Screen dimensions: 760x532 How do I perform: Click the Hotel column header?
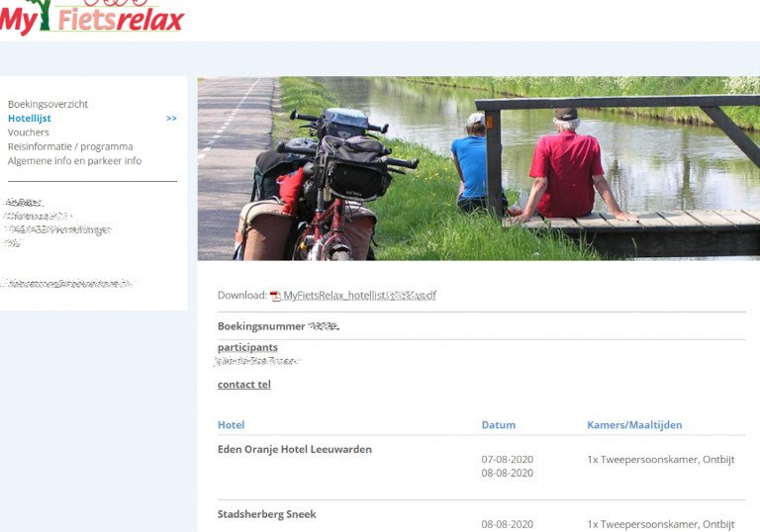coord(231,425)
